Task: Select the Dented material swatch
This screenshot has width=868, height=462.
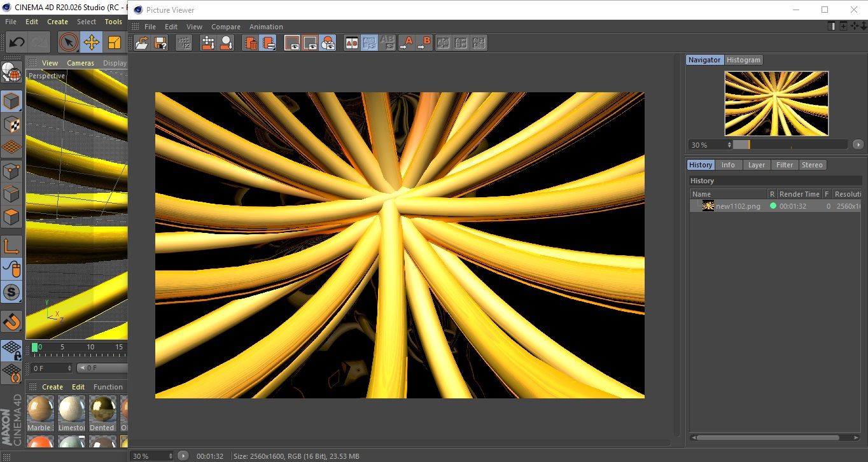Action: click(102, 413)
